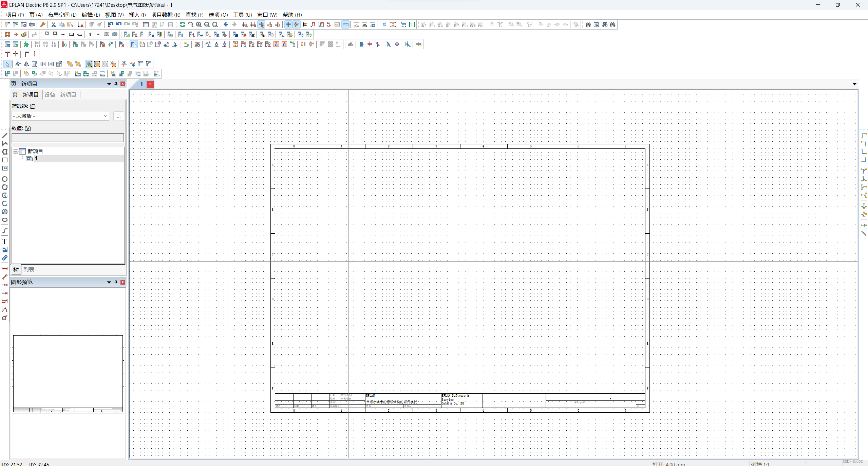Open the filter dropdown showing 未激活
The height and width of the screenshot is (466, 868).
coord(60,116)
